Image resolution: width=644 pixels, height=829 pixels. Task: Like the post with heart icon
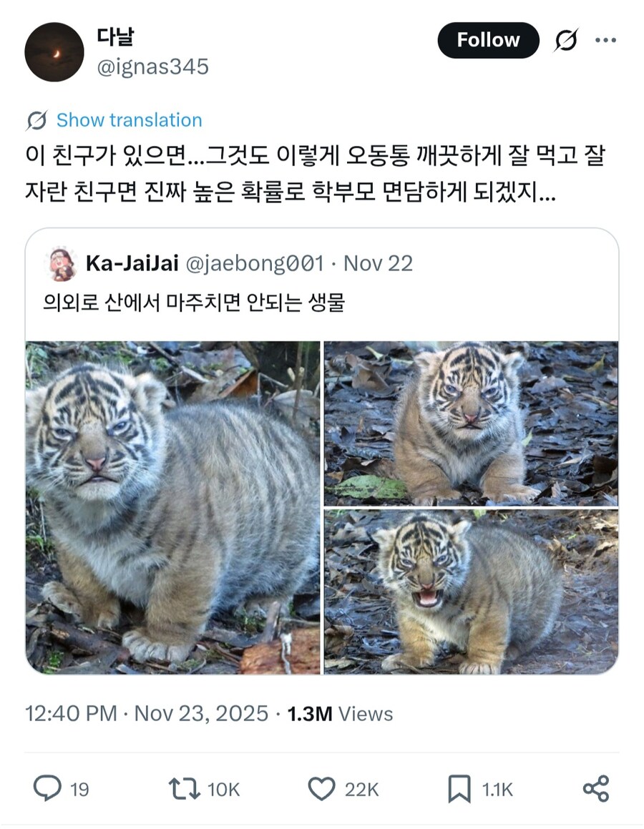coord(321,788)
